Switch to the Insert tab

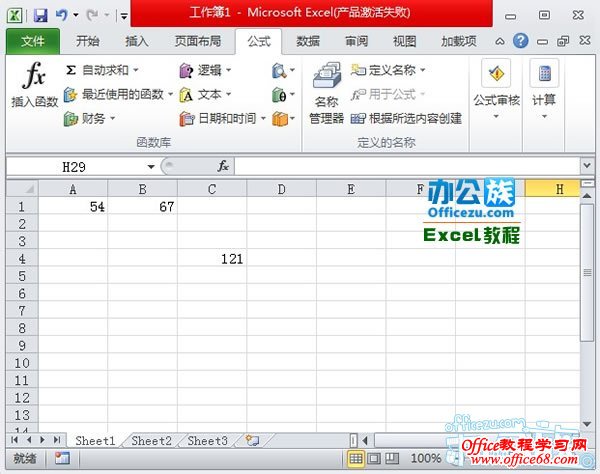(x=137, y=41)
